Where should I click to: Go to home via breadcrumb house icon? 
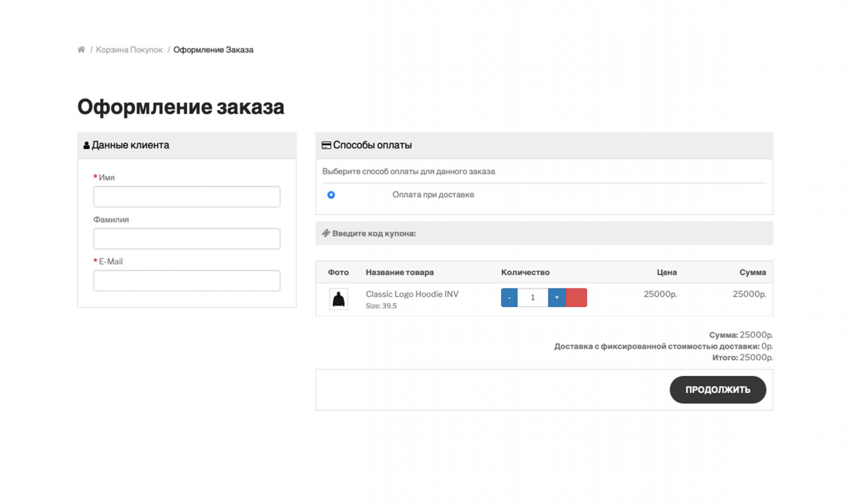tap(81, 50)
